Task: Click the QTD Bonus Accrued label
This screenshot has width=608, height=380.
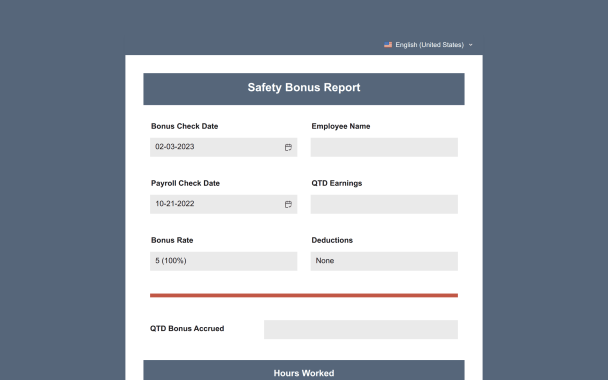Action: click(187, 329)
